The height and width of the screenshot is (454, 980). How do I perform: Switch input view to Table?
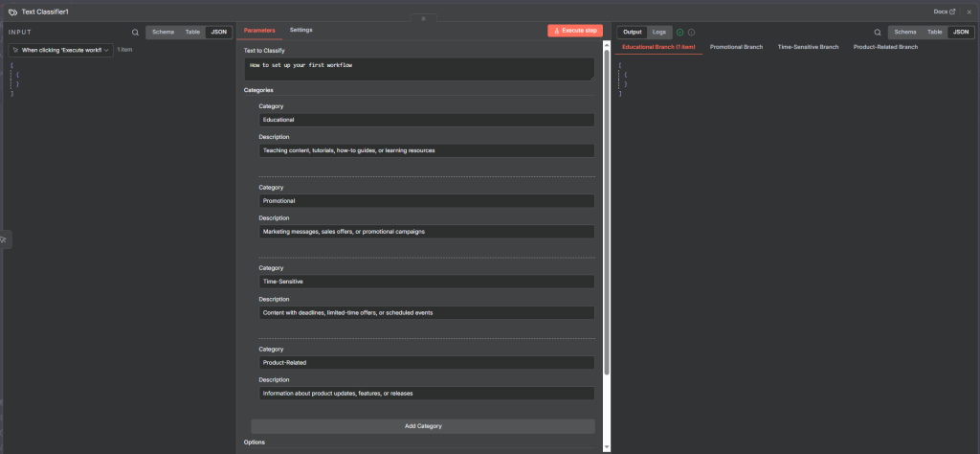192,32
